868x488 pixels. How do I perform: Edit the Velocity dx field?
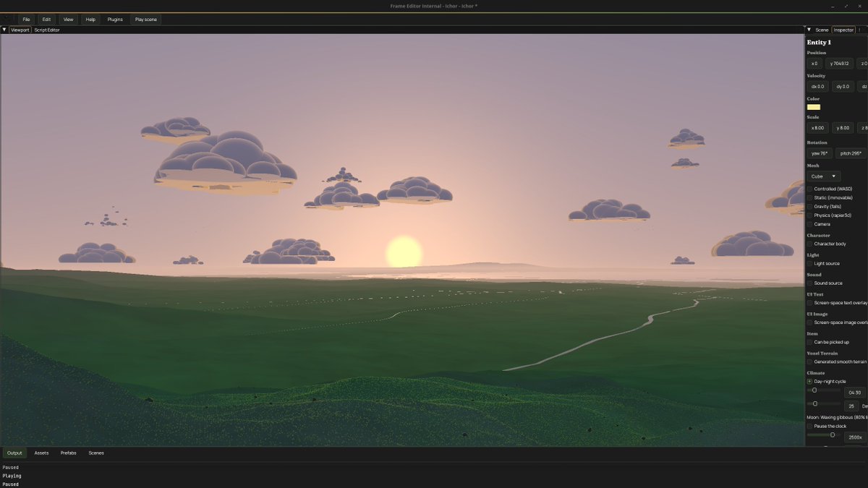818,87
